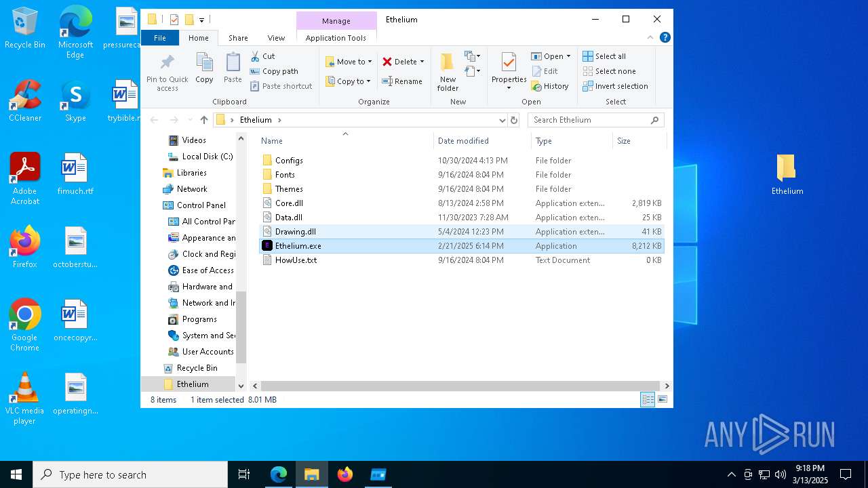Open the recent locations dropdown
This screenshot has height=488, width=868.
click(x=189, y=120)
